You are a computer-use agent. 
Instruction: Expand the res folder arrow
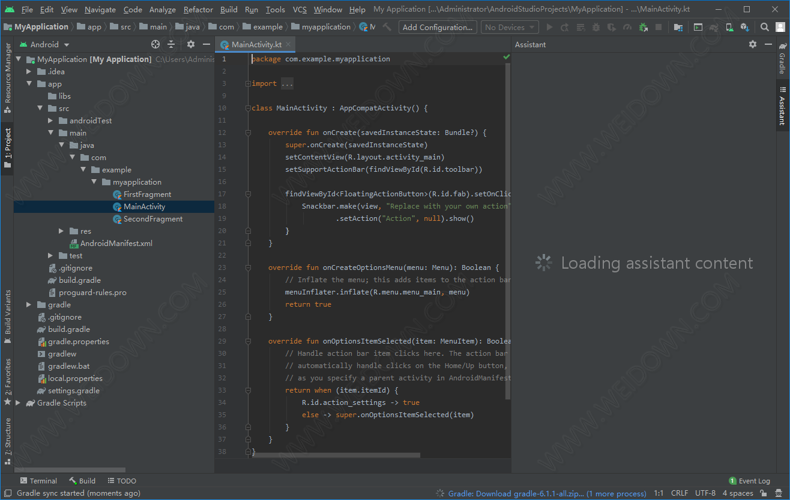click(61, 231)
